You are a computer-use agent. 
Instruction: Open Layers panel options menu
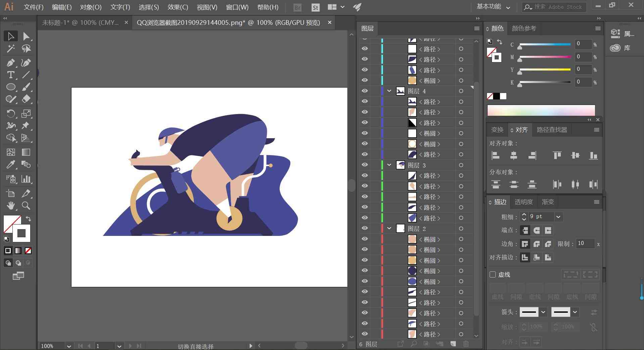477,29
